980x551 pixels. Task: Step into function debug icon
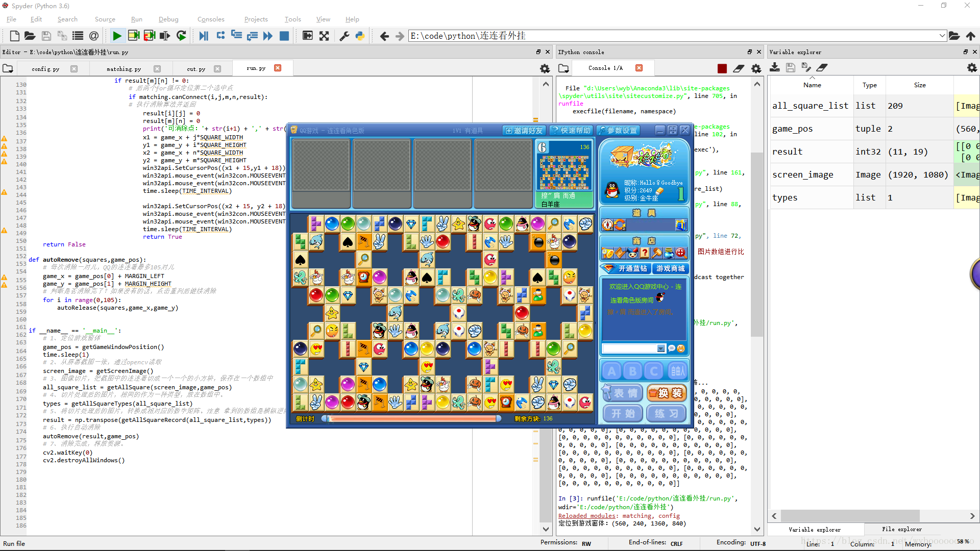pos(236,35)
